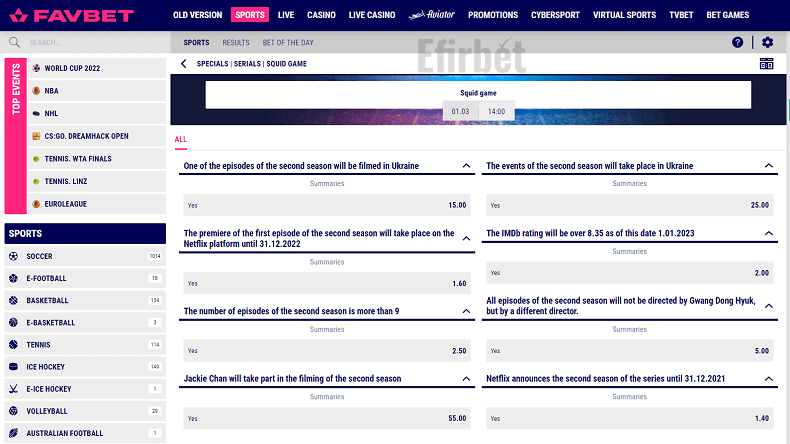
Task: Click the NBA basketball icon
Action: tap(36, 91)
